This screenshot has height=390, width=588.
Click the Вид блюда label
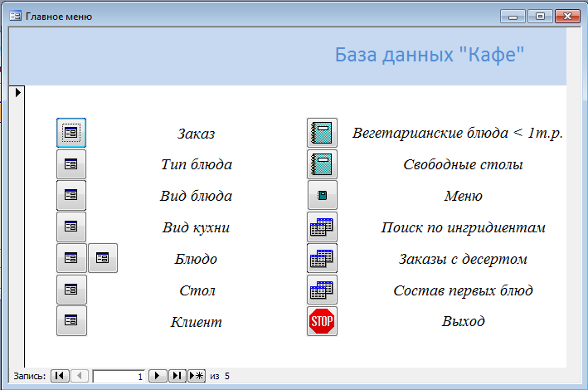[x=196, y=196]
